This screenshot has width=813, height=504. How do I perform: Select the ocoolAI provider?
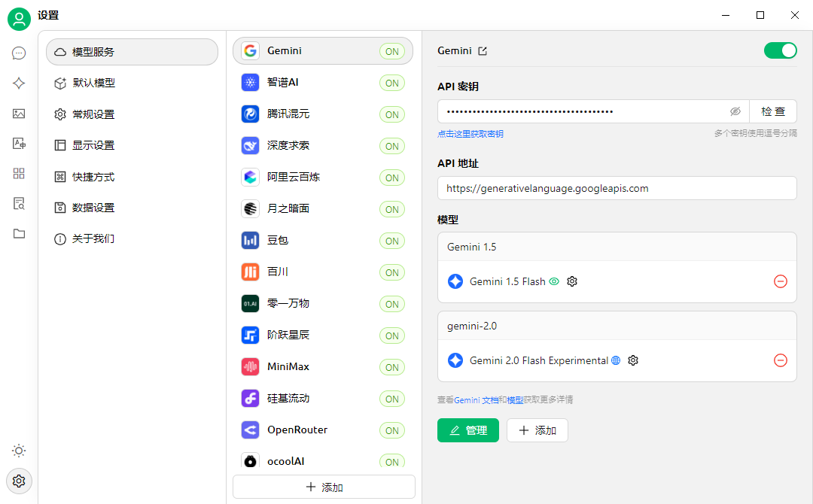(322, 460)
